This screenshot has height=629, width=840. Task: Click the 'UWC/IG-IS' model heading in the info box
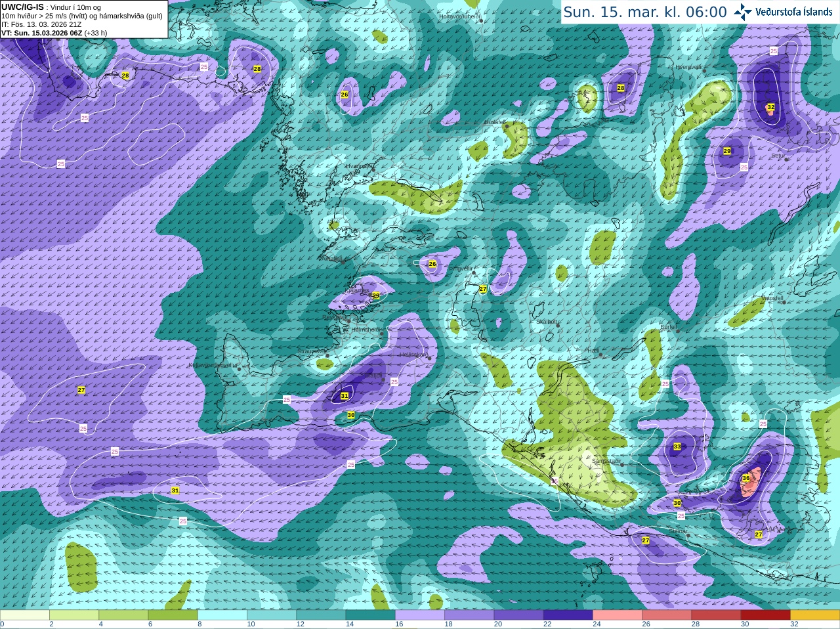click(22, 7)
